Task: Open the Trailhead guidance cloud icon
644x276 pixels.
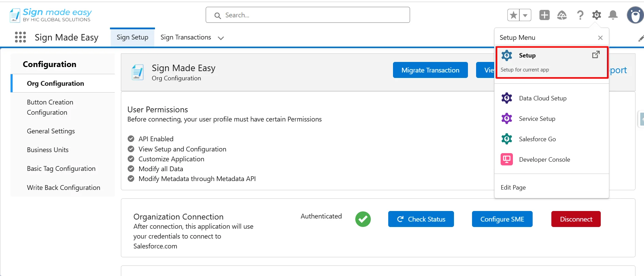Action: (562, 15)
